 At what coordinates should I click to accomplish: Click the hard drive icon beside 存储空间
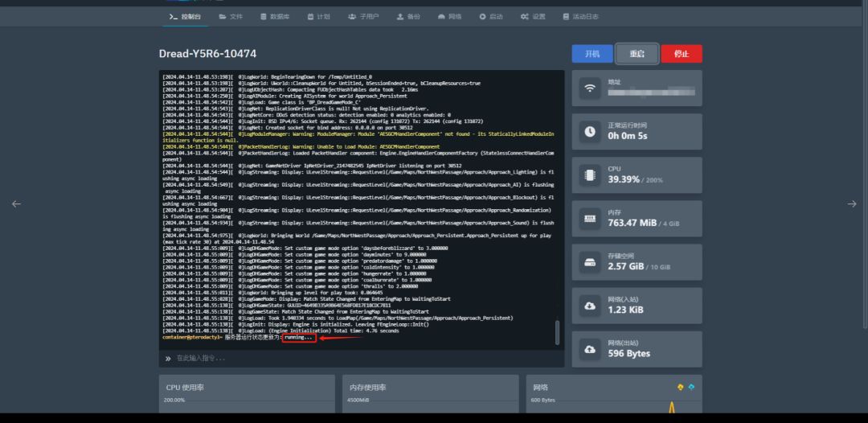pyautogui.click(x=590, y=262)
